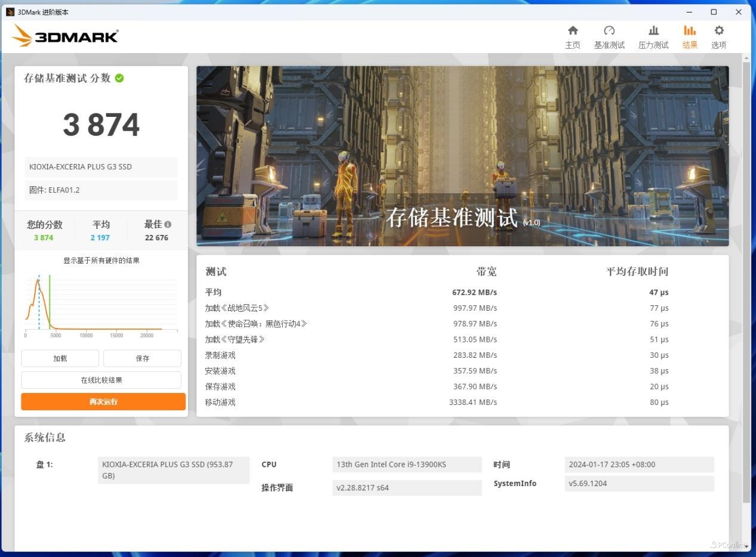Click the 加载 load button
756x557 pixels.
pos(60,358)
